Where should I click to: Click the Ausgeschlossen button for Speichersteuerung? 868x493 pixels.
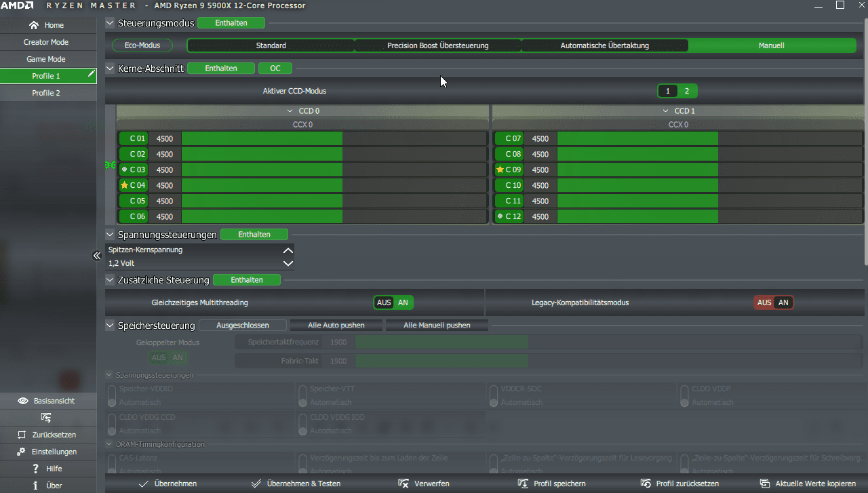click(243, 326)
